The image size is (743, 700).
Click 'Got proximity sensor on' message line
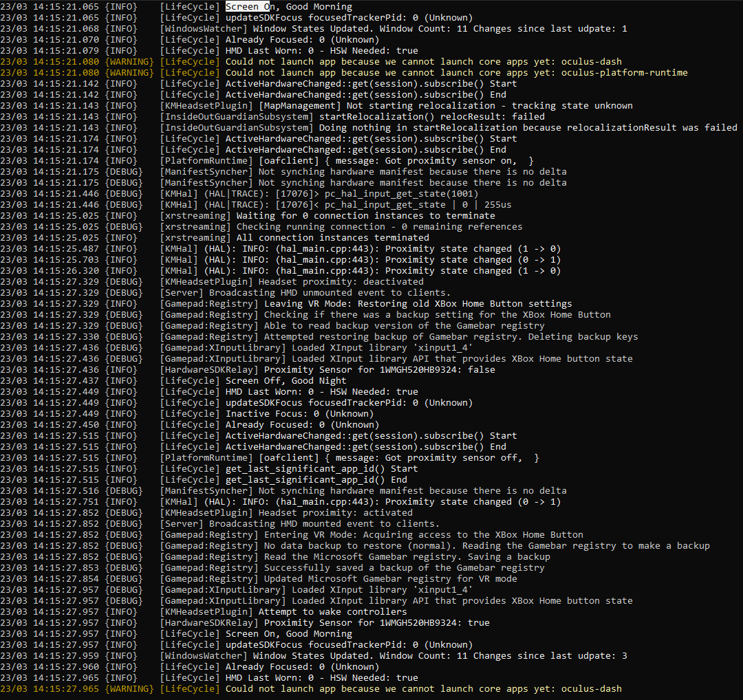click(x=267, y=160)
